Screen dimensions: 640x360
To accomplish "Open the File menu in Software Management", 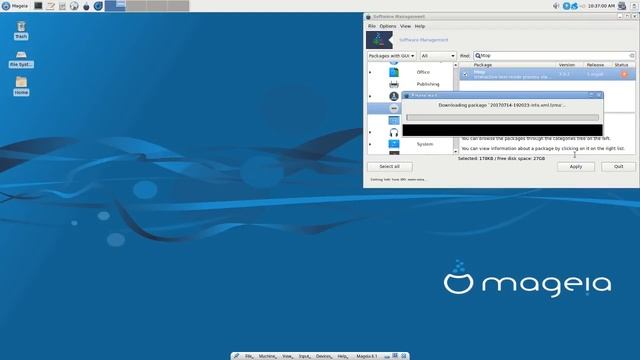I will pyautogui.click(x=371, y=26).
